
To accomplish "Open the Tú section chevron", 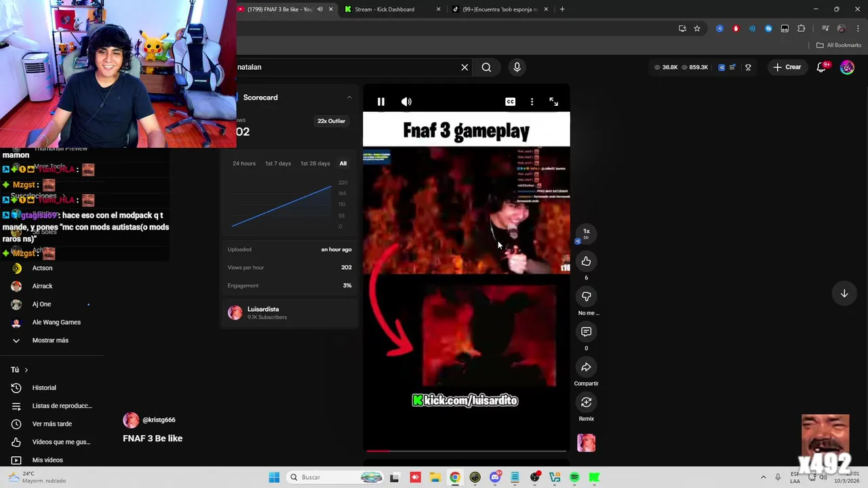I will [26, 370].
